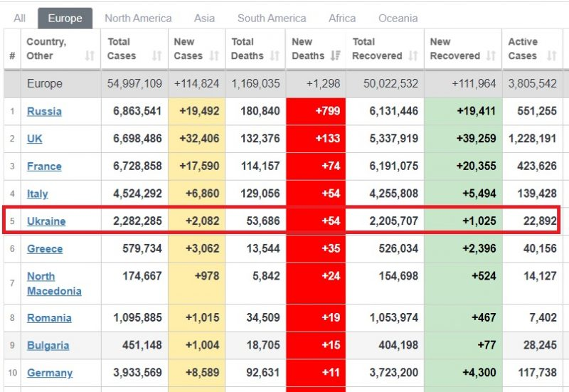Screen dimensions: 569x392
Task: Sort by Total Cases column arrows
Action: [x=156, y=55]
